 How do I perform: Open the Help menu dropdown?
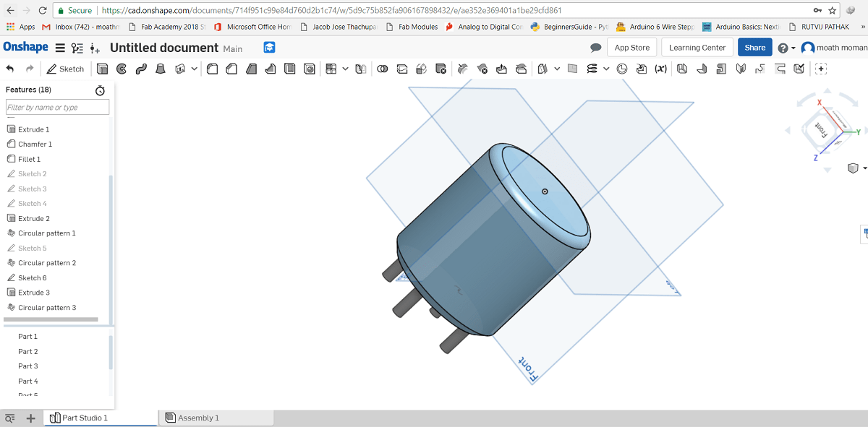click(x=786, y=48)
